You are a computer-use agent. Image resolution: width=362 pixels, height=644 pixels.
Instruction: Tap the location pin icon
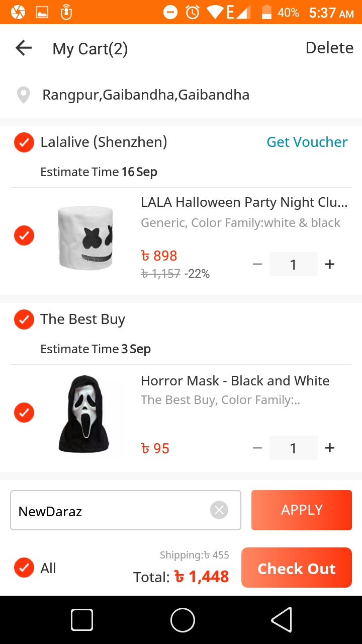(23, 95)
